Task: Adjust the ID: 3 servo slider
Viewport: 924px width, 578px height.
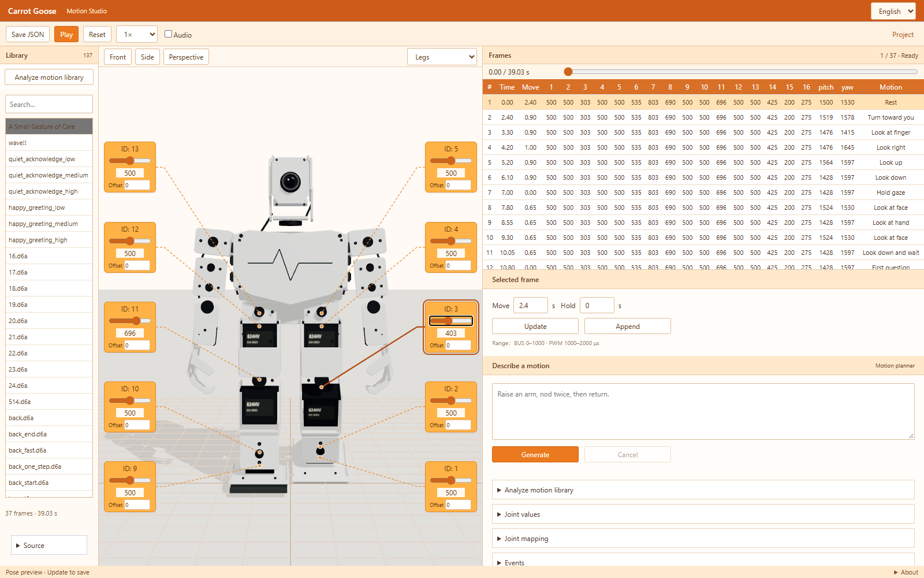Action: click(x=451, y=321)
